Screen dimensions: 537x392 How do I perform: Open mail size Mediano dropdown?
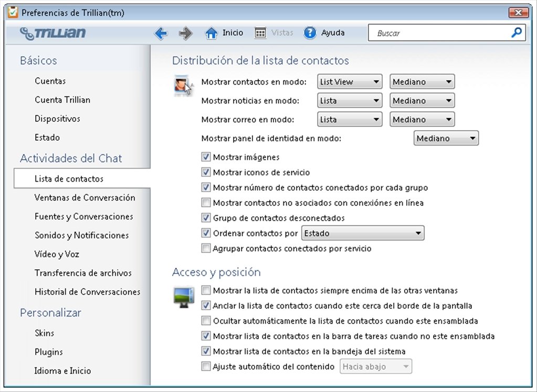coord(422,120)
